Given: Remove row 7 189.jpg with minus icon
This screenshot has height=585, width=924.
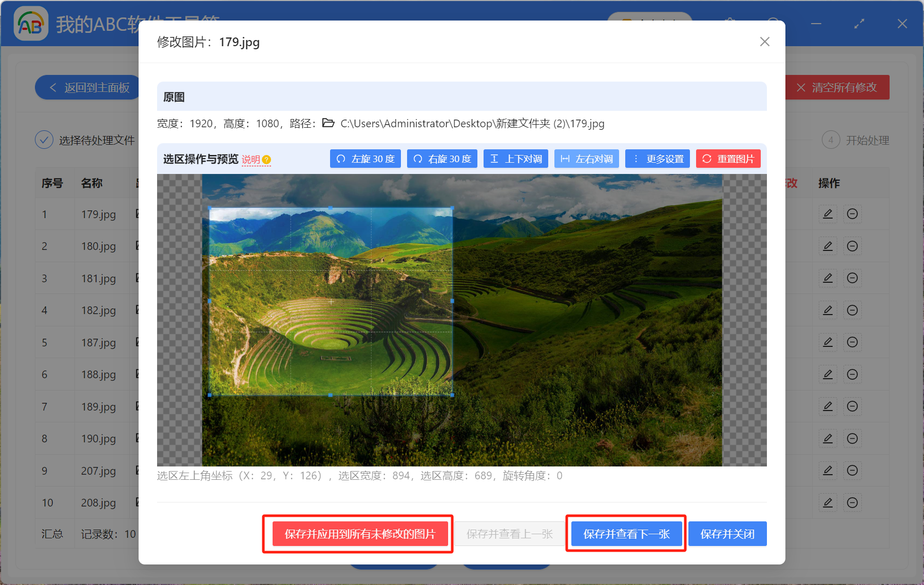Looking at the screenshot, I should 853,406.
